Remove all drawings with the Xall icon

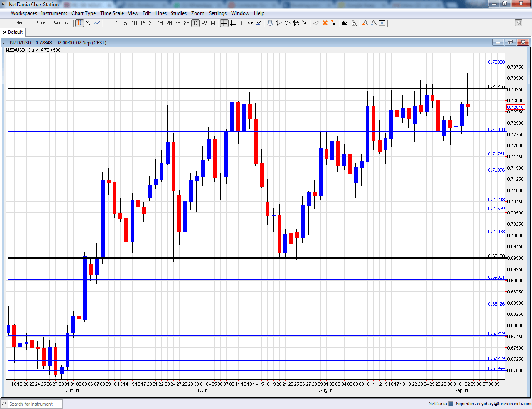point(334,23)
